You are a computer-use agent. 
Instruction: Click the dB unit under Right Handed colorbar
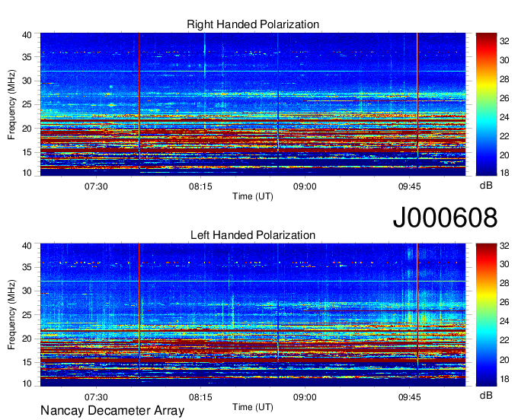[x=486, y=186]
